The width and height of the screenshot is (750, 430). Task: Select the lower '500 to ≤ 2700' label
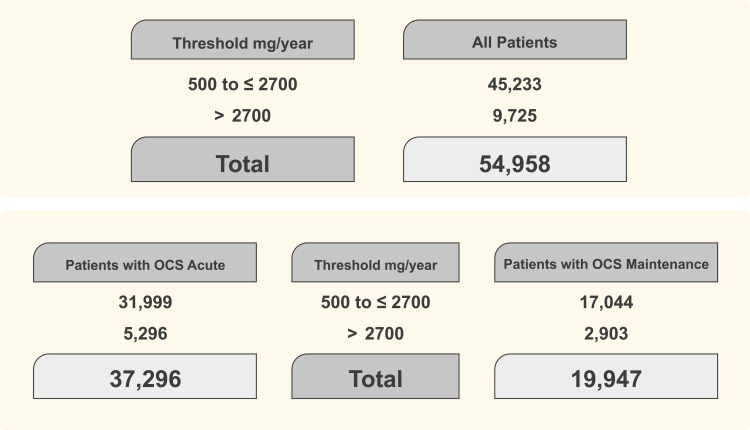pos(375,303)
